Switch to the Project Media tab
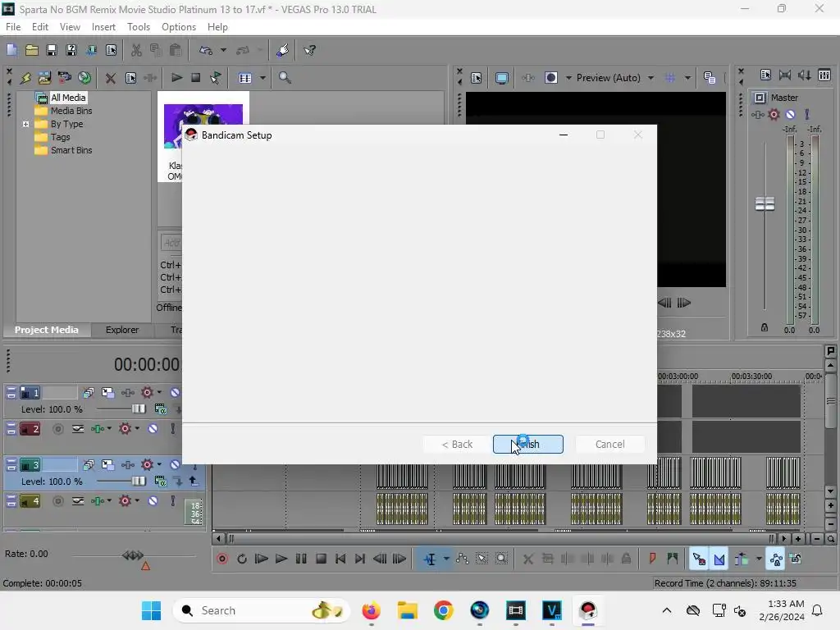The height and width of the screenshot is (630, 840). [x=46, y=330]
